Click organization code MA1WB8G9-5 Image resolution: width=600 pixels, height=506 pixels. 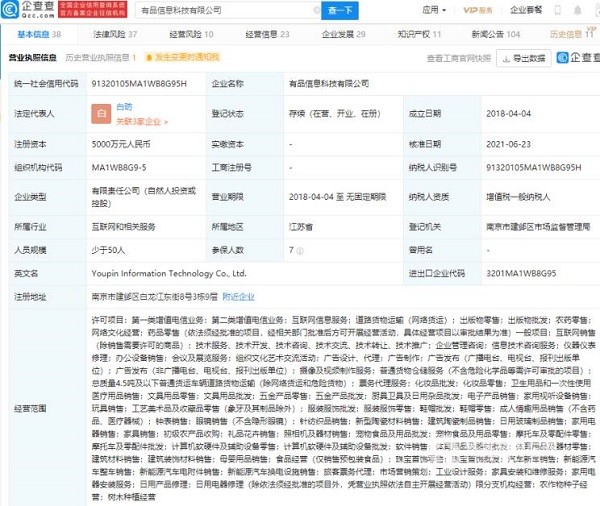coord(119,168)
